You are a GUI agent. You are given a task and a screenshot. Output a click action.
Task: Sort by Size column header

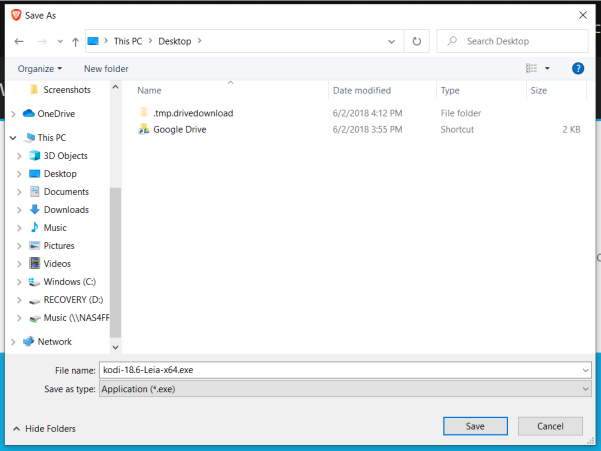(x=539, y=90)
